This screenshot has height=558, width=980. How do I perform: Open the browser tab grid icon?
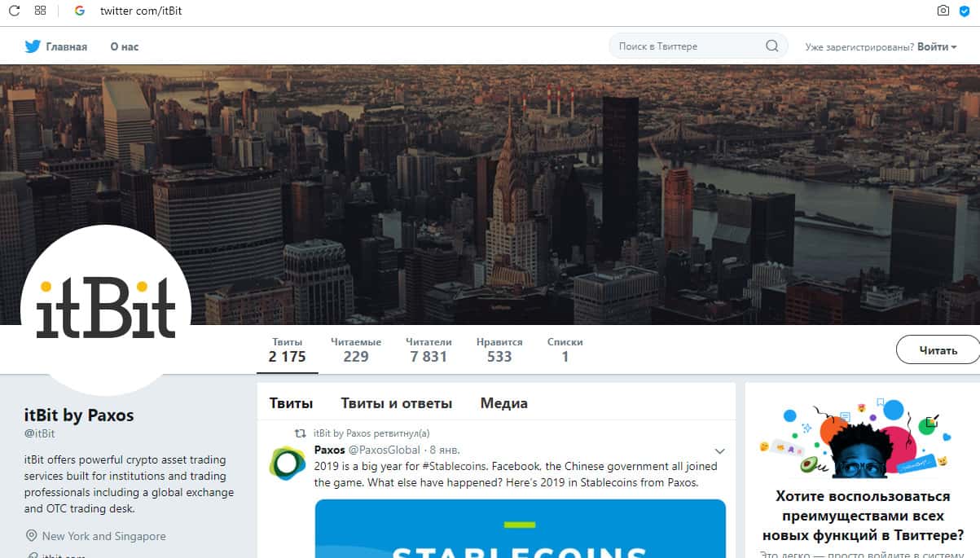41,11
